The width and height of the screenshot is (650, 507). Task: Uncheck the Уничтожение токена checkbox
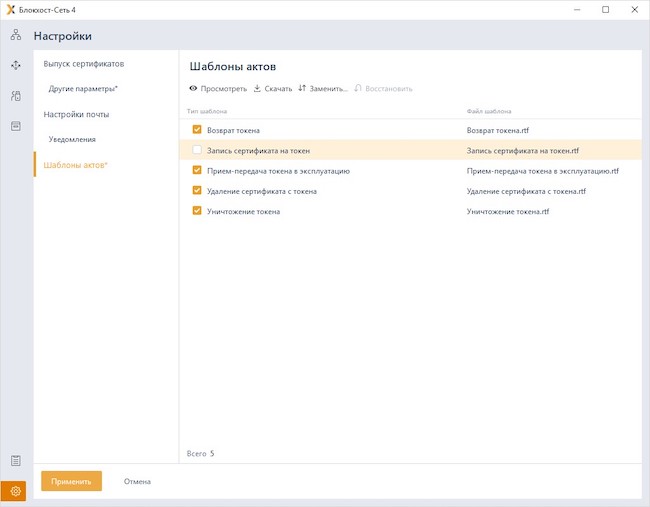(197, 211)
